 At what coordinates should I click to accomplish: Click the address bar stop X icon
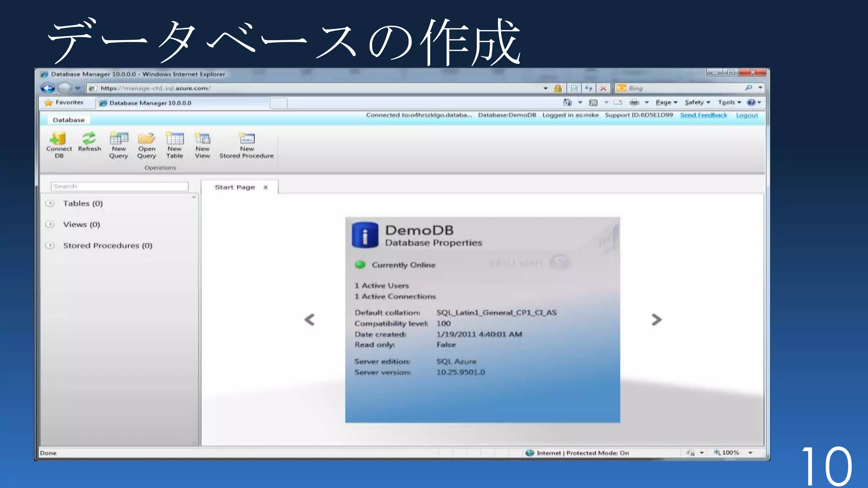click(x=603, y=88)
